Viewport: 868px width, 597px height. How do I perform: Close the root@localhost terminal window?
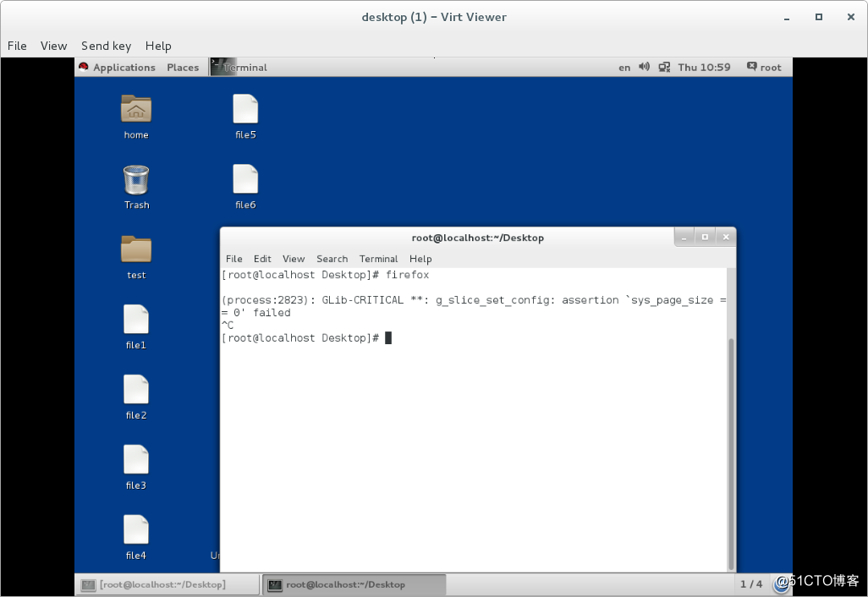point(726,238)
